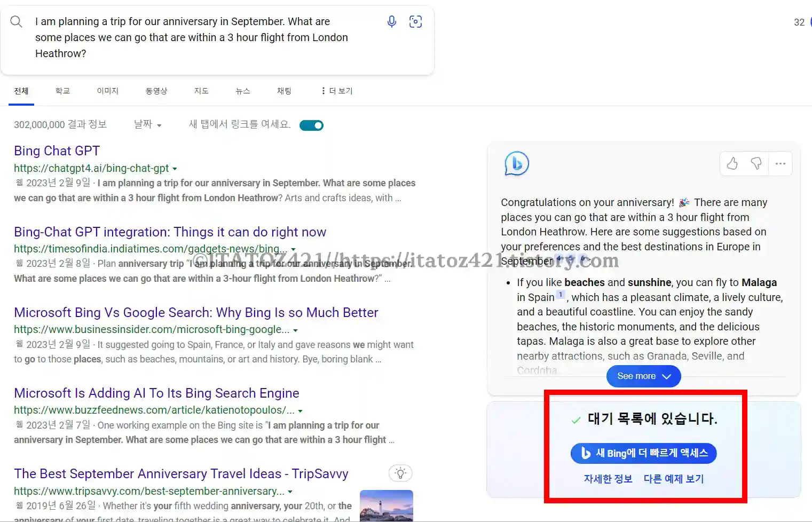
Task: Dislike the Bing chat answer
Action: [x=756, y=164]
